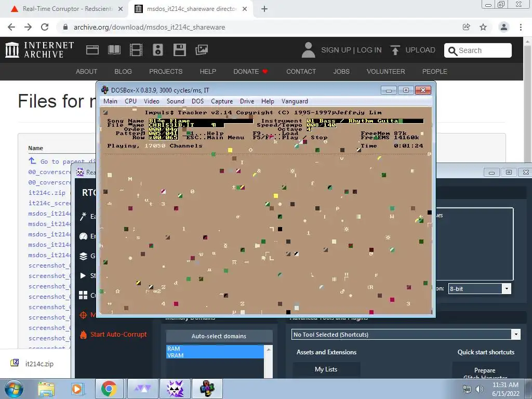Close the Real-Time Corruptor tab
532x399 pixels.
click(121, 9)
